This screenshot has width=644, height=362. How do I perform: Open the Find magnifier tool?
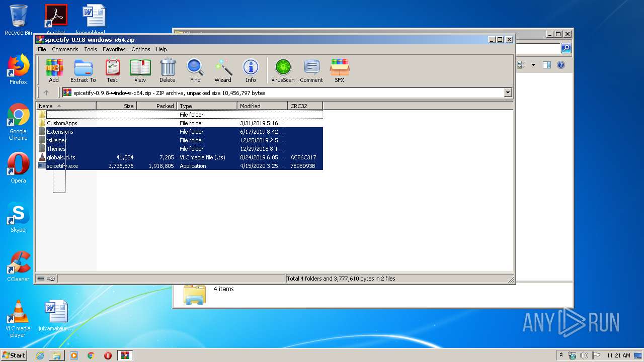pyautogui.click(x=195, y=70)
